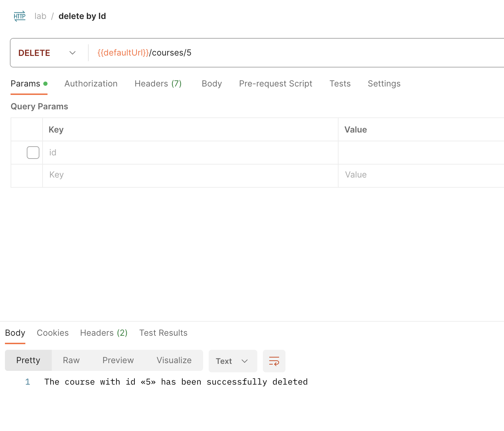Enable the id query param checkbox
Viewport: 504px width, 431px height.
pos(33,153)
